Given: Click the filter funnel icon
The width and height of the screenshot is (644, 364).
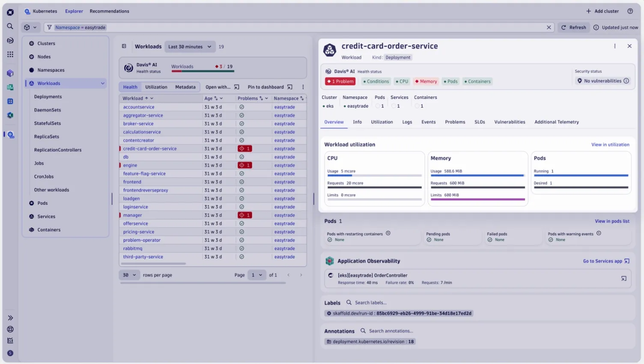Looking at the screenshot, I should click(x=50, y=27).
